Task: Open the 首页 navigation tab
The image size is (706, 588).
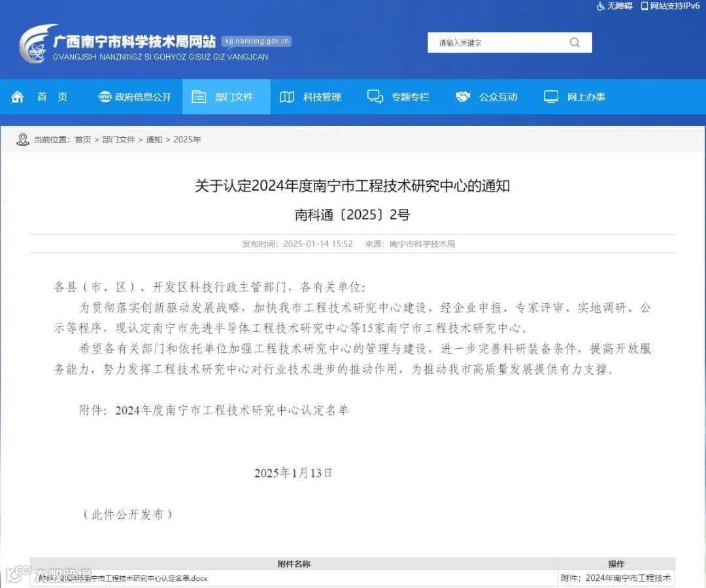Action: click(53, 97)
